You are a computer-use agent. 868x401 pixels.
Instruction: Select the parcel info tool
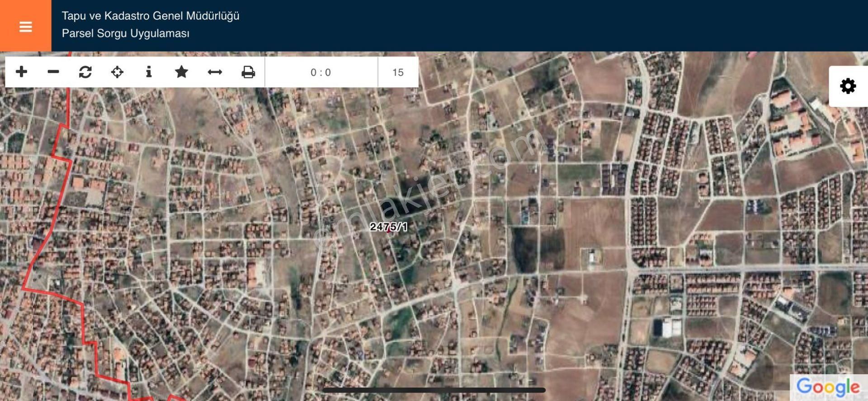[x=149, y=72]
